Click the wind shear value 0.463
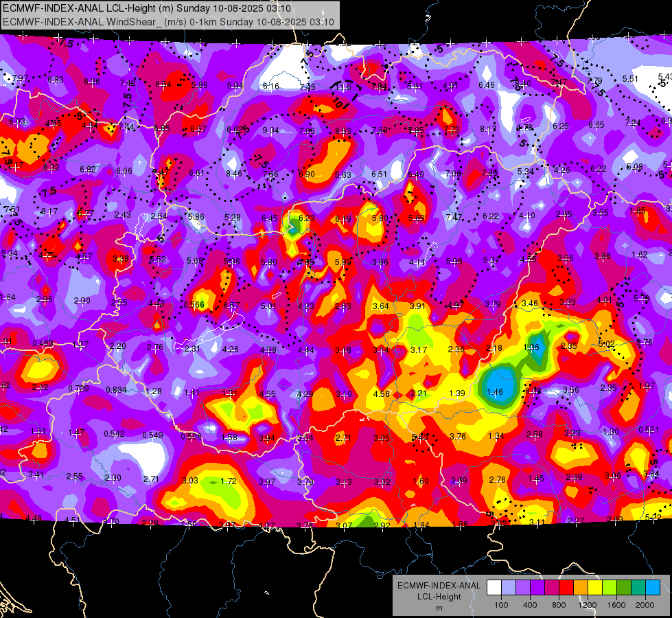 (x=43, y=343)
